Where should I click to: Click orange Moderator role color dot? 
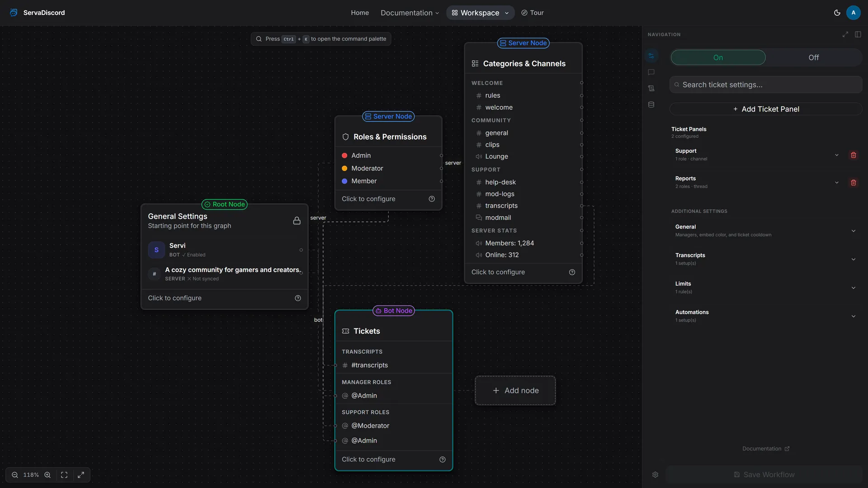click(x=344, y=168)
